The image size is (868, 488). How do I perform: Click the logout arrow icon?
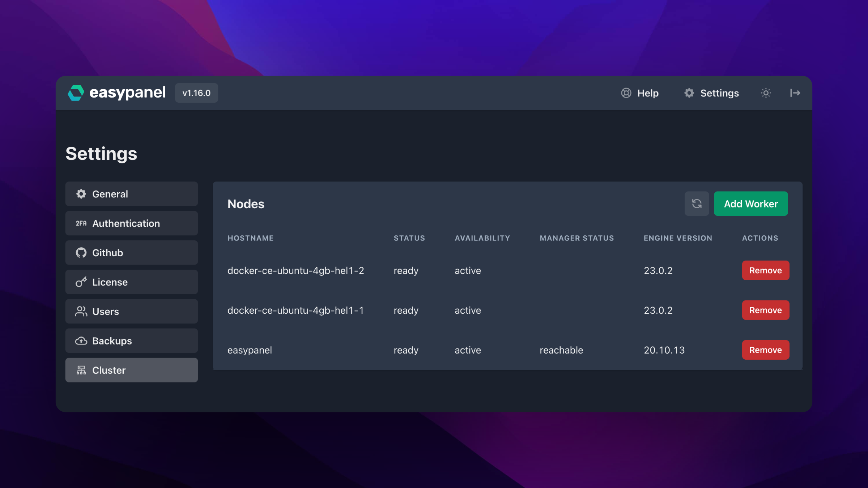pos(795,93)
